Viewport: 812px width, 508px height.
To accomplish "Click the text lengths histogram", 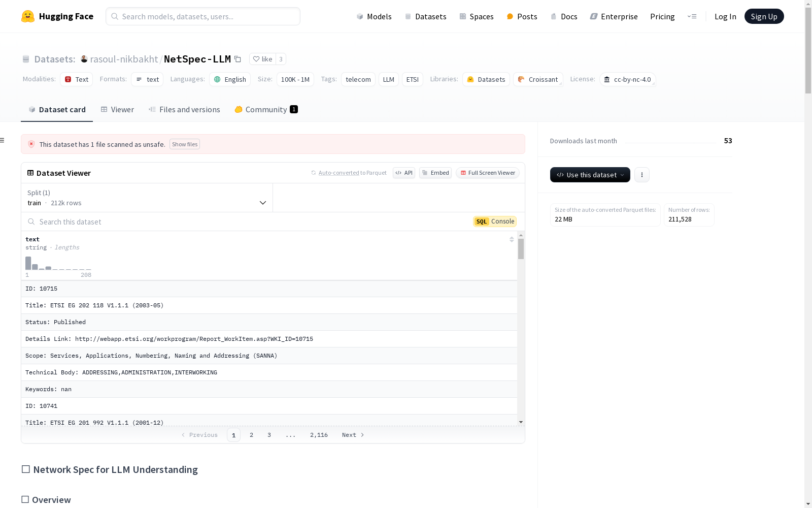I will click(x=58, y=263).
